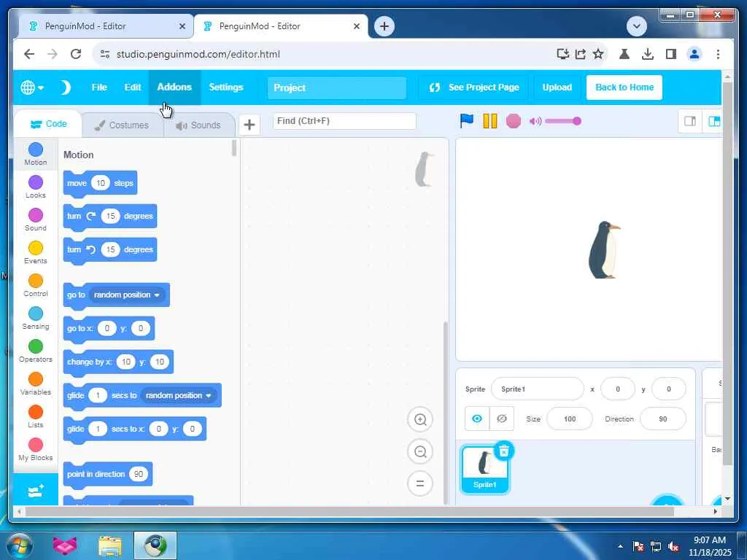Select the Lists block category
This screenshot has height=560, width=747.
[x=36, y=417]
